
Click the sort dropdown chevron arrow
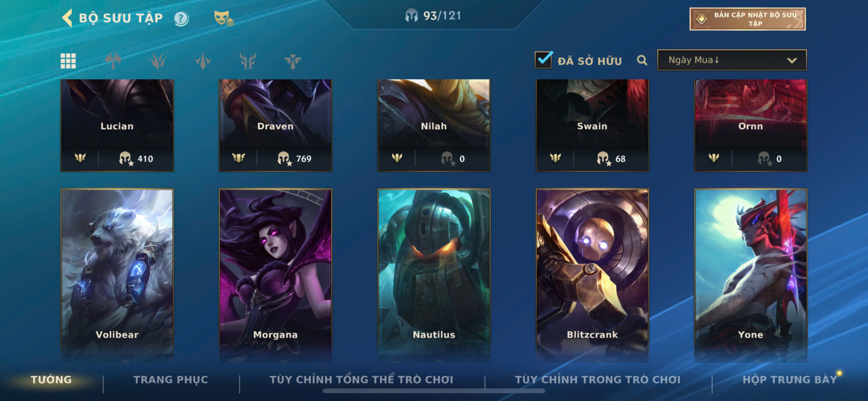click(791, 60)
